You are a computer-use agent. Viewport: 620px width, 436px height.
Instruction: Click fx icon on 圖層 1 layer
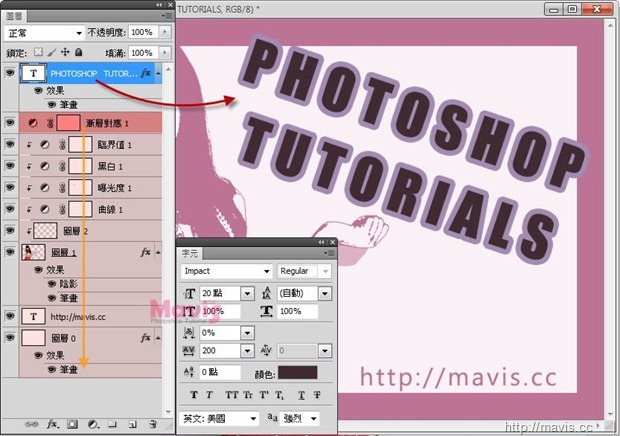[145, 252]
